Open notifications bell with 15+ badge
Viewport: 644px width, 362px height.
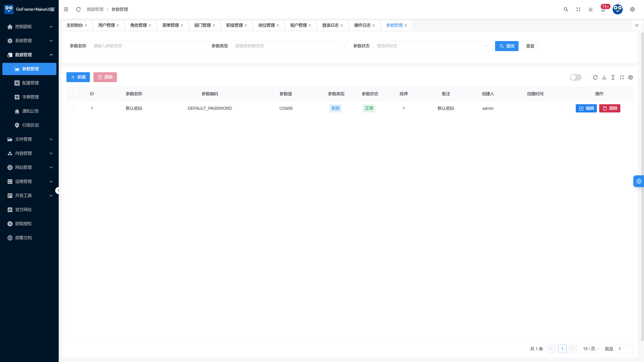(603, 9)
